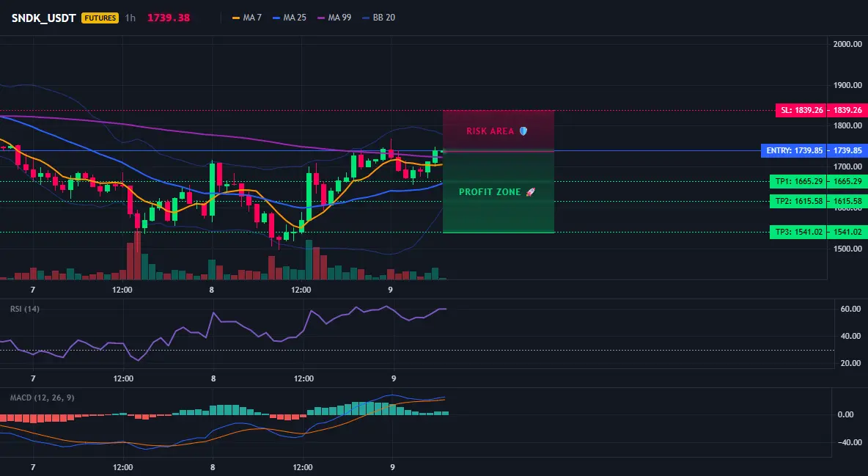Click the 2000.00 price axis label
Viewport: 868px width, 476px height.
point(847,44)
